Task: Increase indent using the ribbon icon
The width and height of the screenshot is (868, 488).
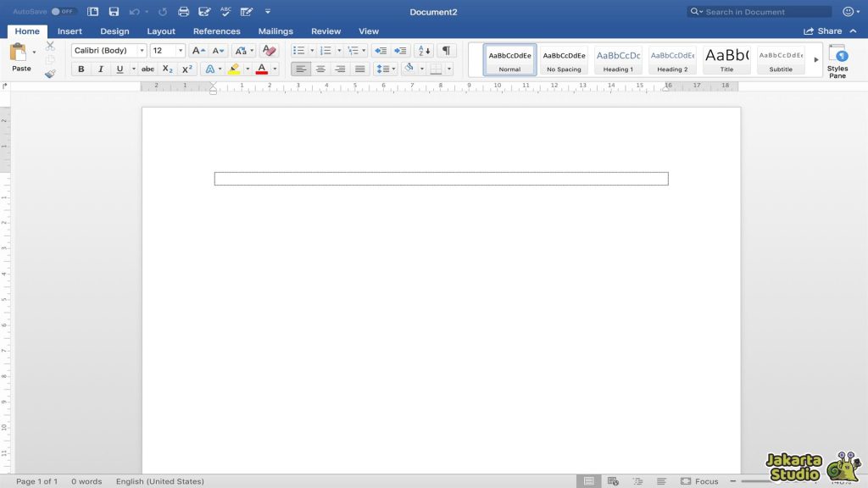Action: click(399, 51)
